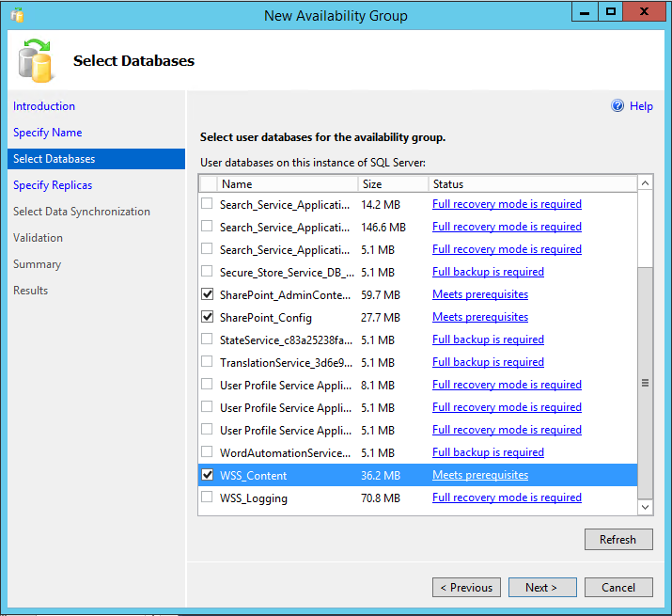
Task: Click the 70.8 MB size cell
Action: pos(380,498)
